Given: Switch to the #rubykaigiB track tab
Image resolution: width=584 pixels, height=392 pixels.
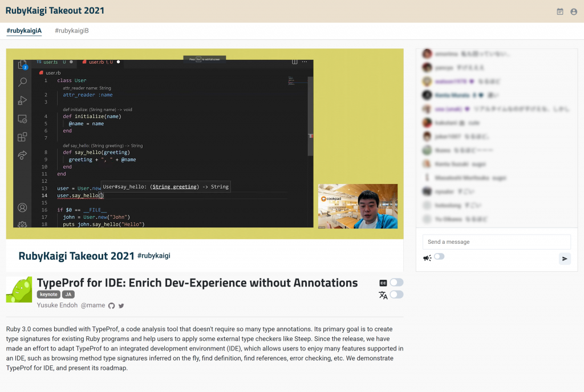Looking at the screenshot, I should click(x=72, y=31).
